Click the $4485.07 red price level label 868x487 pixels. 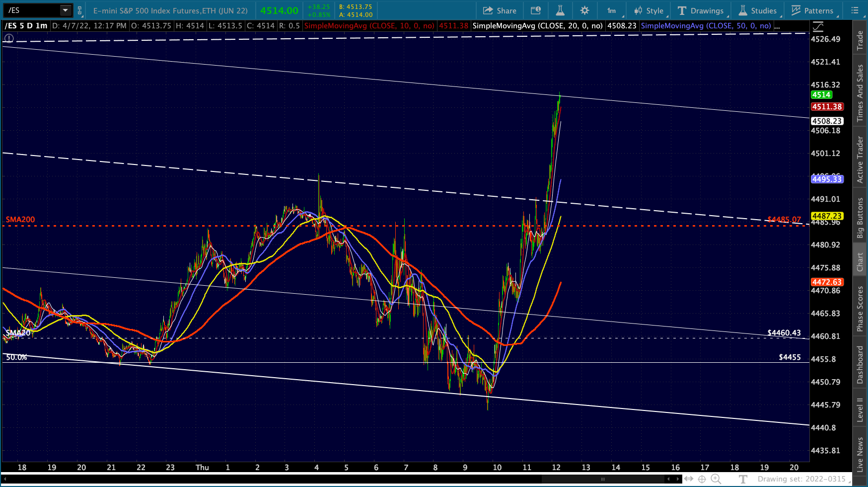pyautogui.click(x=784, y=220)
